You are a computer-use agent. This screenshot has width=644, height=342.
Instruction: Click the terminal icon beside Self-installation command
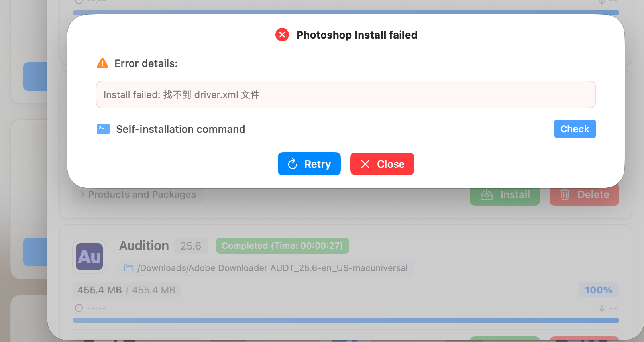pyautogui.click(x=103, y=129)
